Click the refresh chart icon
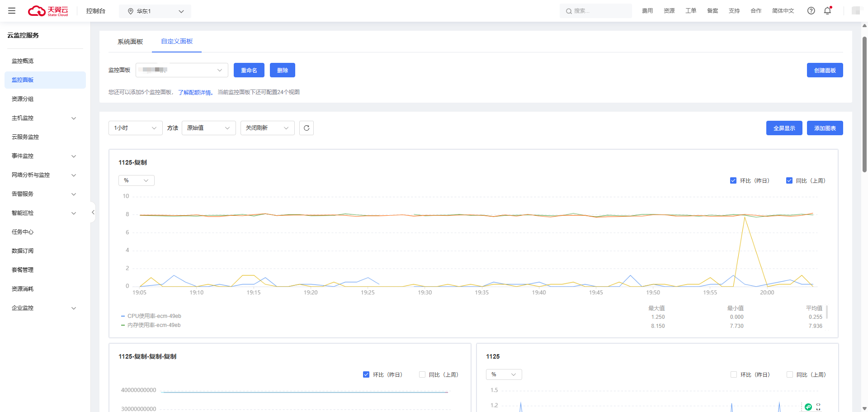This screenshot has width=868, height=412. click(307, 128)
